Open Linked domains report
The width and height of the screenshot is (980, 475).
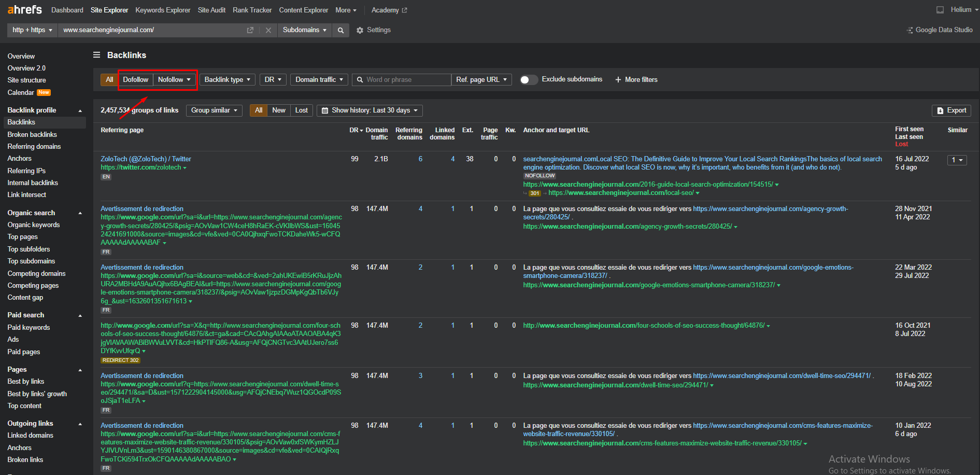click(30, 435)
